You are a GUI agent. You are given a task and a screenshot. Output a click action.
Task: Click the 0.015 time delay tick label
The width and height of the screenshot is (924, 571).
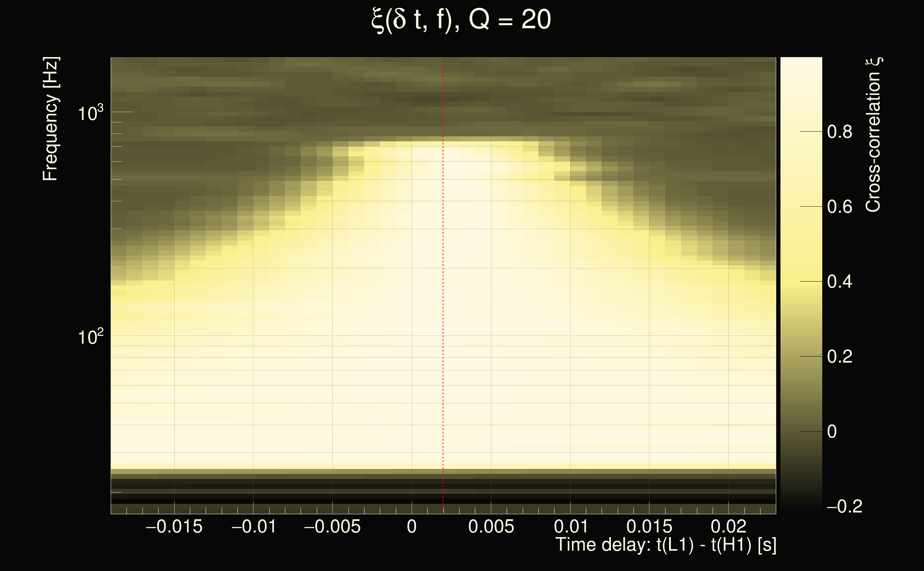pyautogui.click(x=649, y=526)
